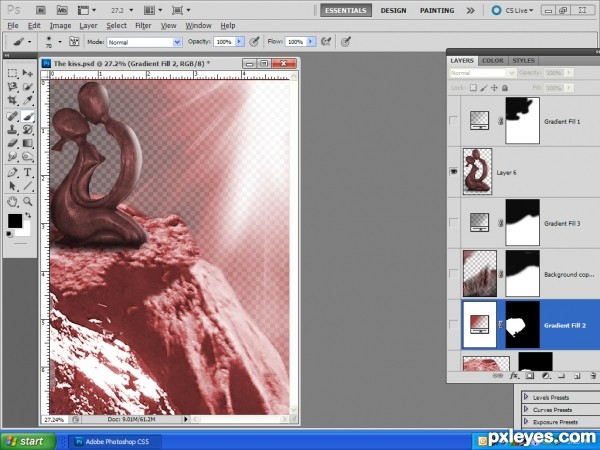Switch to the Styles panel tab
This screenshot has width=600, height=450.
tap(523, 60)
